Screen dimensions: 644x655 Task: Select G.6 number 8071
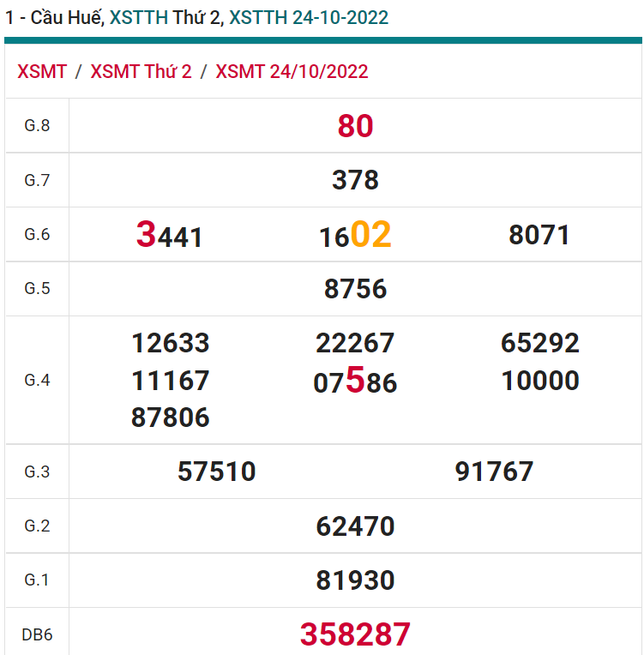click(539, 235)
